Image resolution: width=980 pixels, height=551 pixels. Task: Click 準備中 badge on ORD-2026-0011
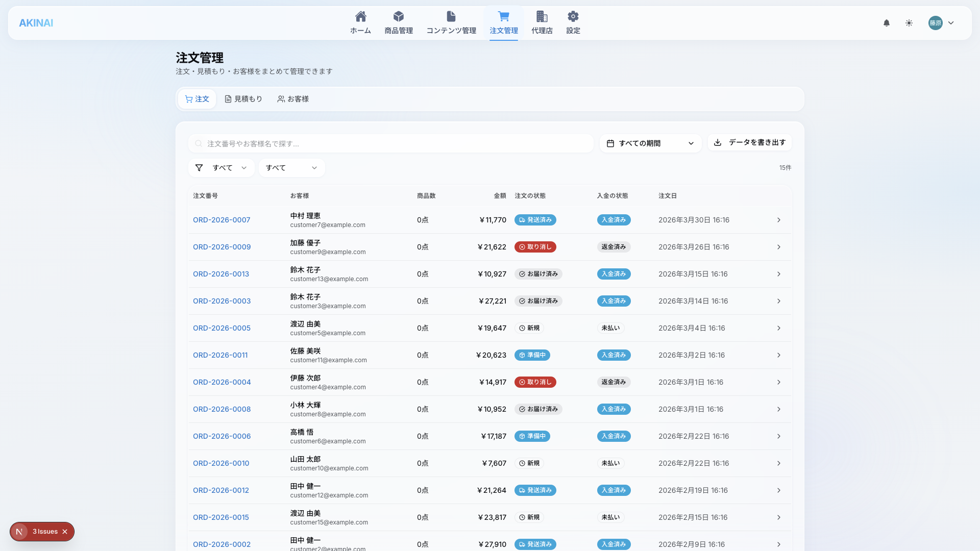click(x=532, y=355)
